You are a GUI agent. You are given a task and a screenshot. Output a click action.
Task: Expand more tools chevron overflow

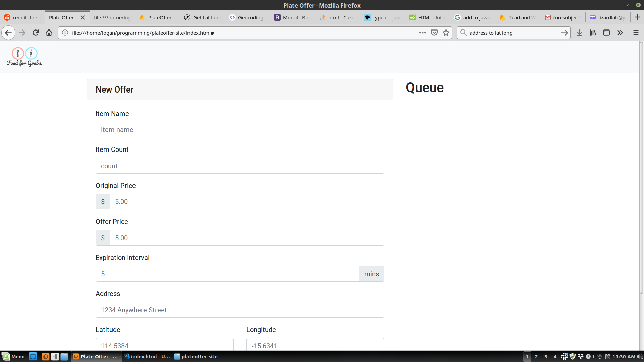(620, 33)
